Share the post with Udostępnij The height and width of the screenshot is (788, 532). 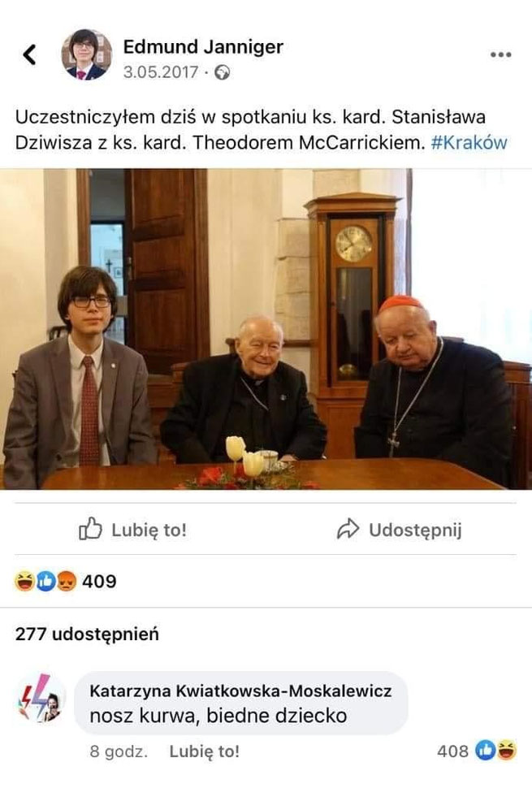(400, 529)
